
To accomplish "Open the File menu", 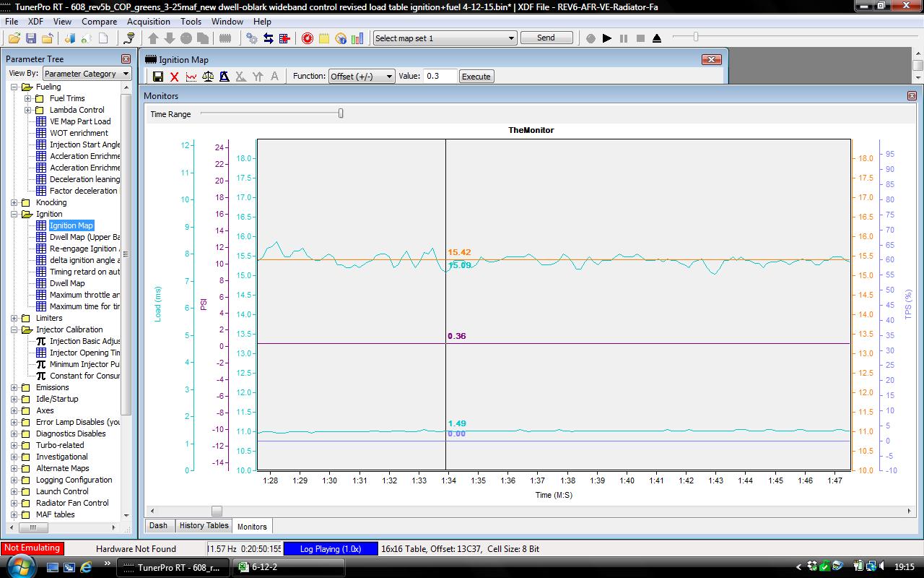I will point(12,22).
